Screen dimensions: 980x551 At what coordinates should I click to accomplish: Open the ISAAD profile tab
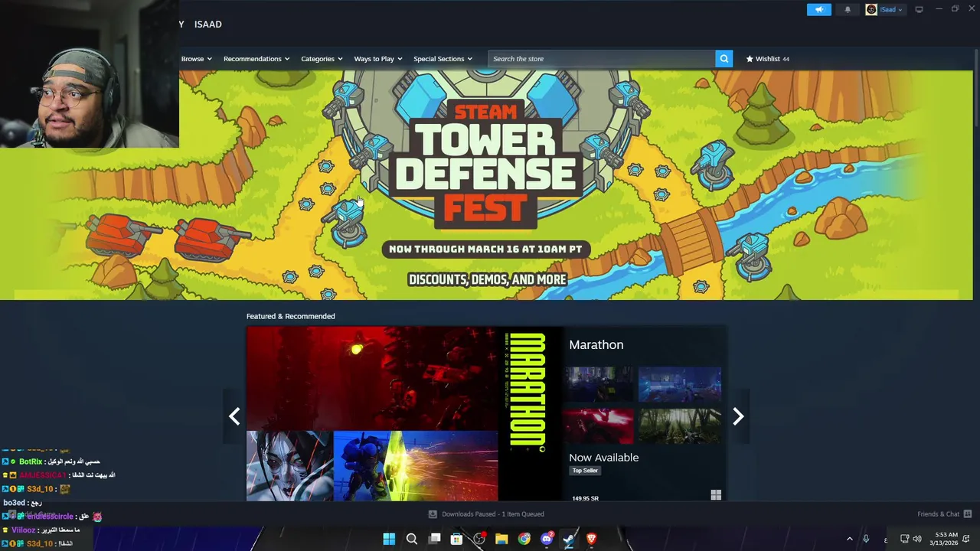[207, 24]
